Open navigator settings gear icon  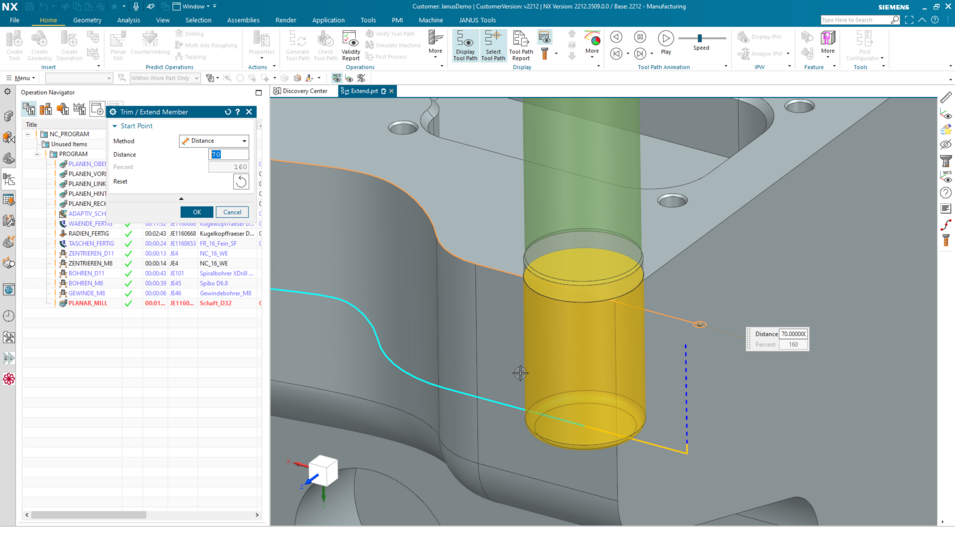pos(7,92)
